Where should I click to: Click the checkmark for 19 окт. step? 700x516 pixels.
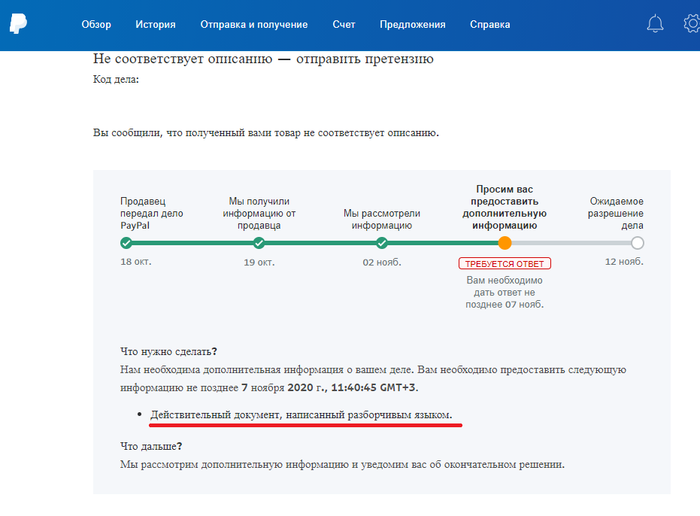259,243
